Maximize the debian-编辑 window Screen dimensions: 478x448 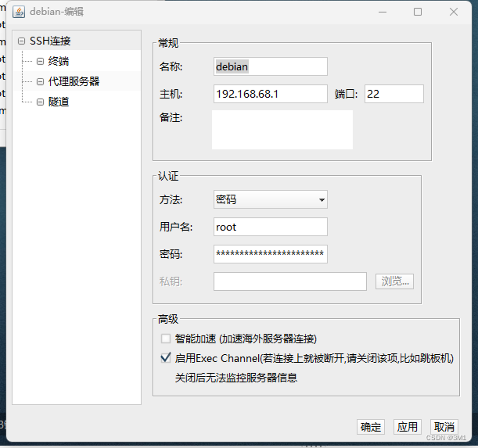pos(418,12)
